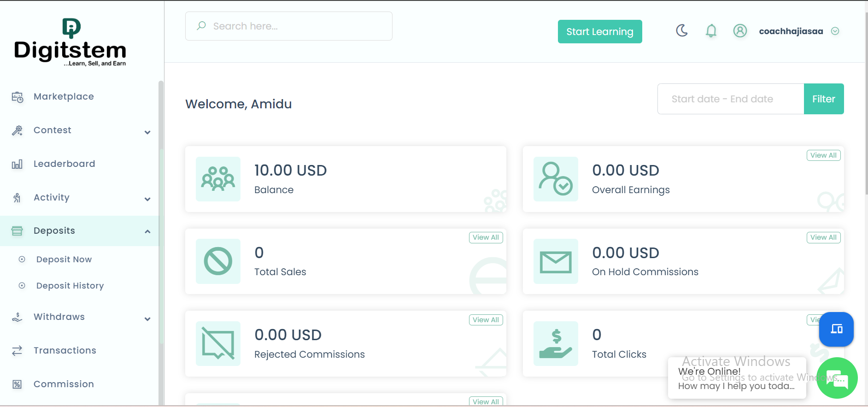
Task: Expand the Activity menu chevron
Action: pyautogui.click(x=147, y=199)
